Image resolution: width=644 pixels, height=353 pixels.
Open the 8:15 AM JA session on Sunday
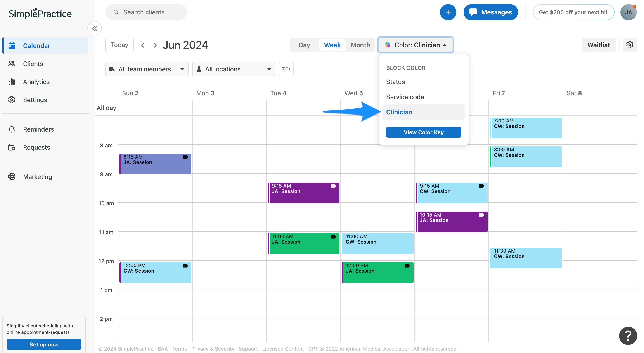coord(155,164)
